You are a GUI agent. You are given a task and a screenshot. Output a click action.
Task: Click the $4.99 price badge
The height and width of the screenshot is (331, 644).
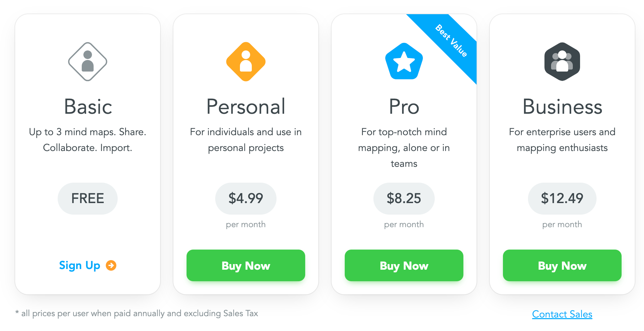point(246,198)
